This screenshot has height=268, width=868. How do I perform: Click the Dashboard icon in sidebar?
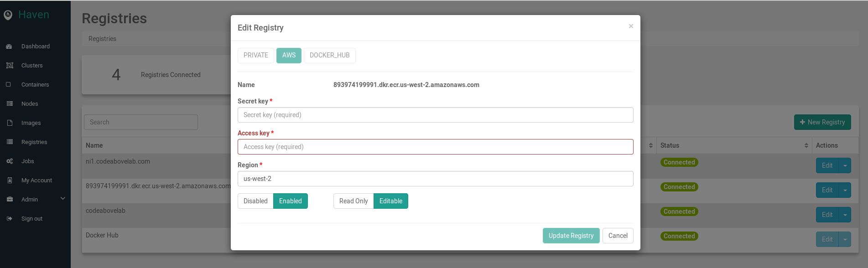[x=9, y=46]
